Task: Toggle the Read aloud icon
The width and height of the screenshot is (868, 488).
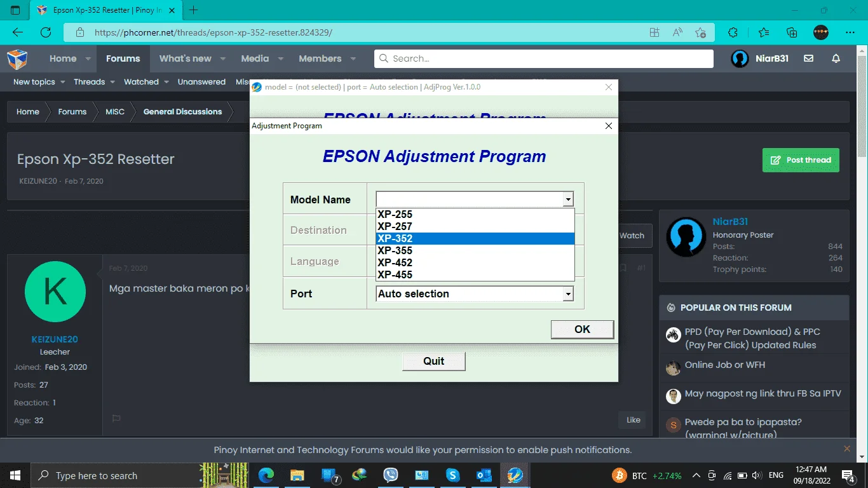Action: (x=677, y=32)
